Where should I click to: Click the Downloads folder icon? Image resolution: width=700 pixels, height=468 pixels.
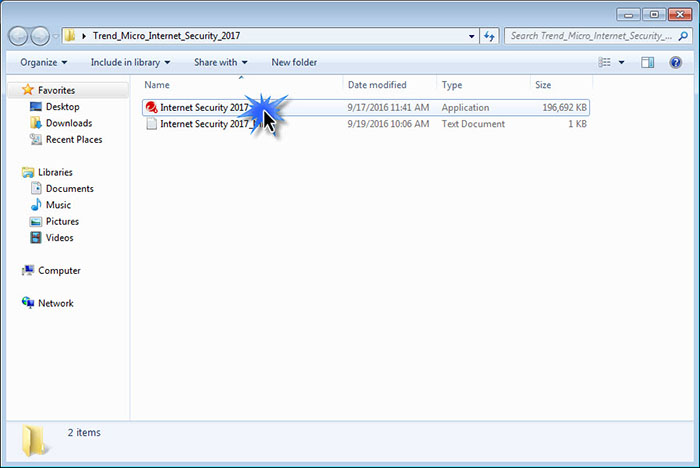tap(36, 123)
